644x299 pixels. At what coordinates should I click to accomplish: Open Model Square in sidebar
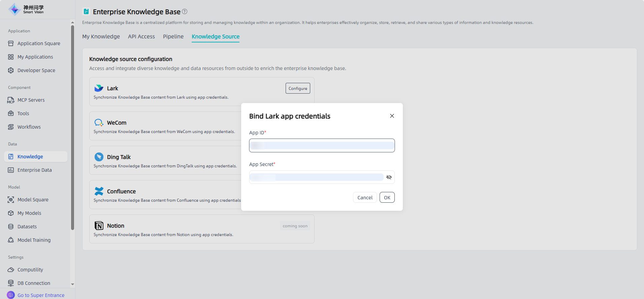tap(33, 200)
